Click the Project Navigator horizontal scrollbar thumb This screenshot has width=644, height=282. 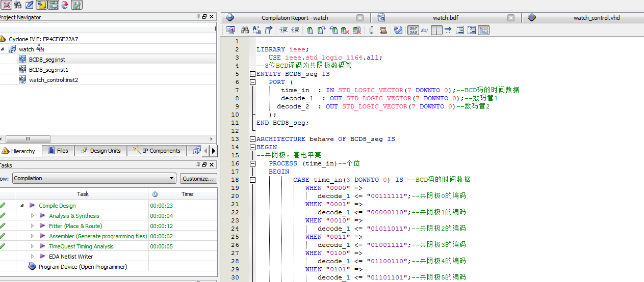28,139
